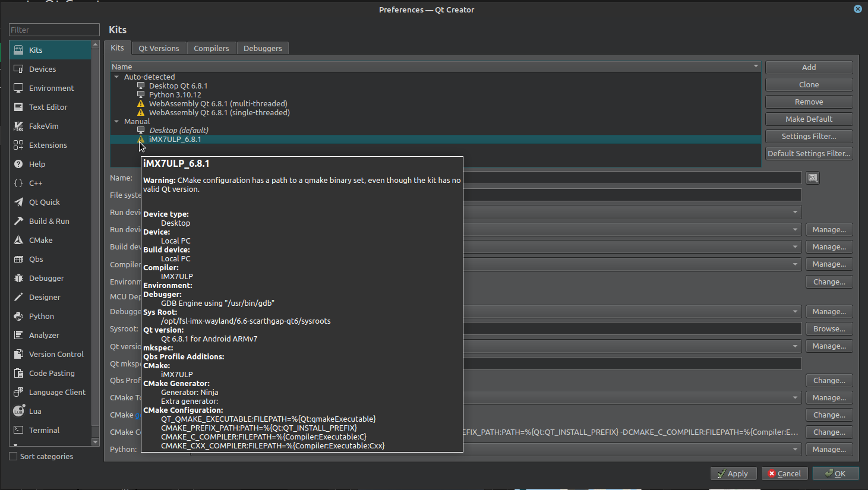Select the Python category icon
The image size is (868, 490).
[18, 316]
